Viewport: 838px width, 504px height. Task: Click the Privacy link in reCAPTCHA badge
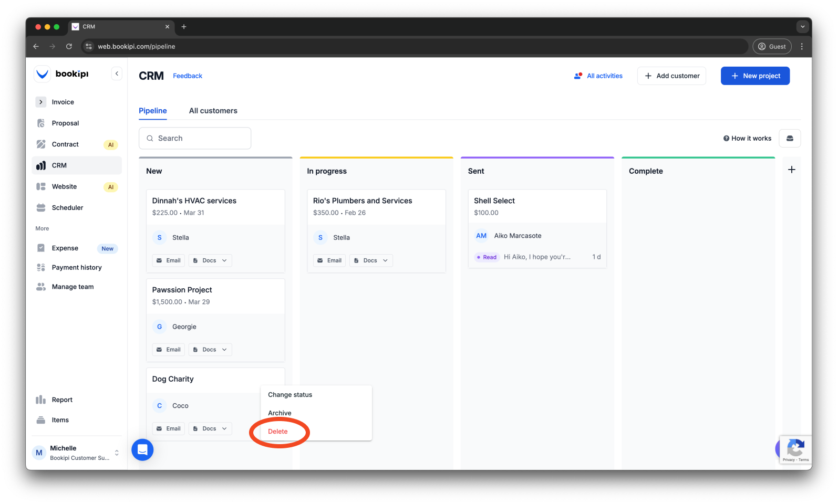tap(788, 460)
